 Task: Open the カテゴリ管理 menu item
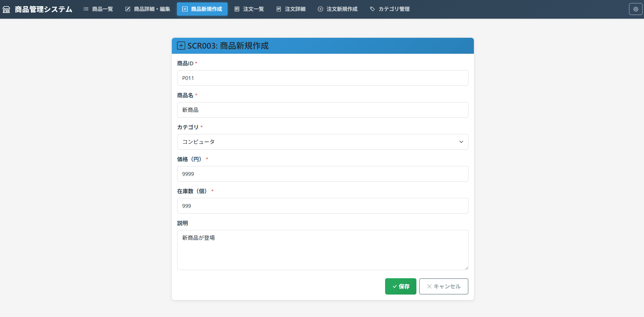[390, 9]
